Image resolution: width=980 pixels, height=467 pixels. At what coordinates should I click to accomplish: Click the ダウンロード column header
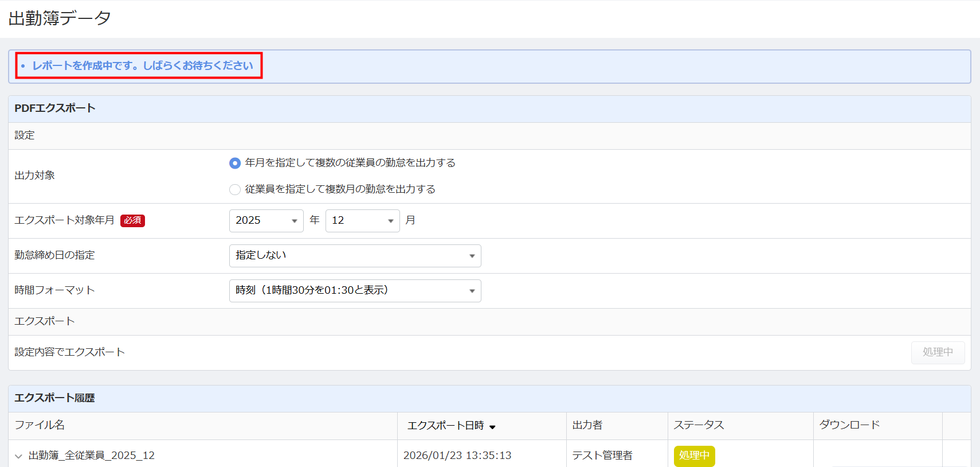click(849, 425)
